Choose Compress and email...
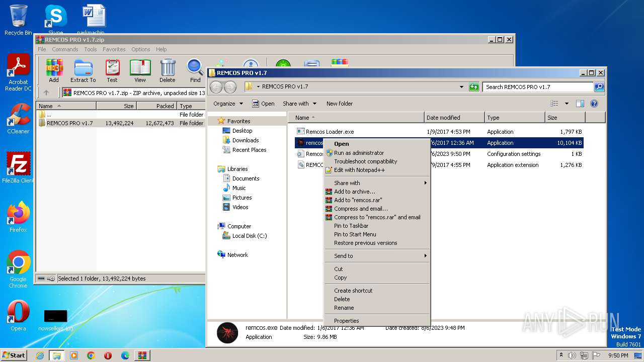The image size is (644, 362). [376, 209]
